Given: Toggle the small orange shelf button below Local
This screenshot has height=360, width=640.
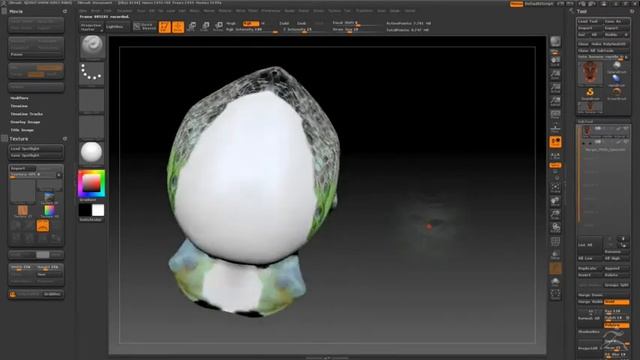Looking at the screenshot, I should [555, 165].
